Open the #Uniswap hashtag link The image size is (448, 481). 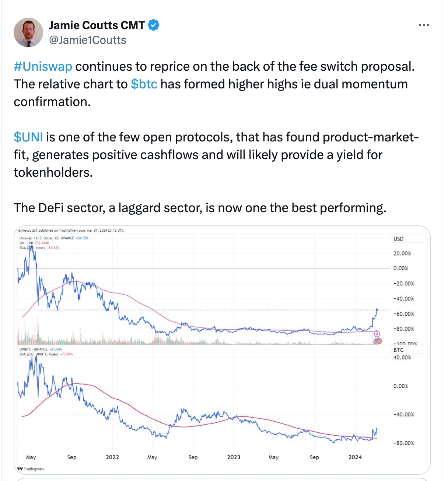(43, 66)
